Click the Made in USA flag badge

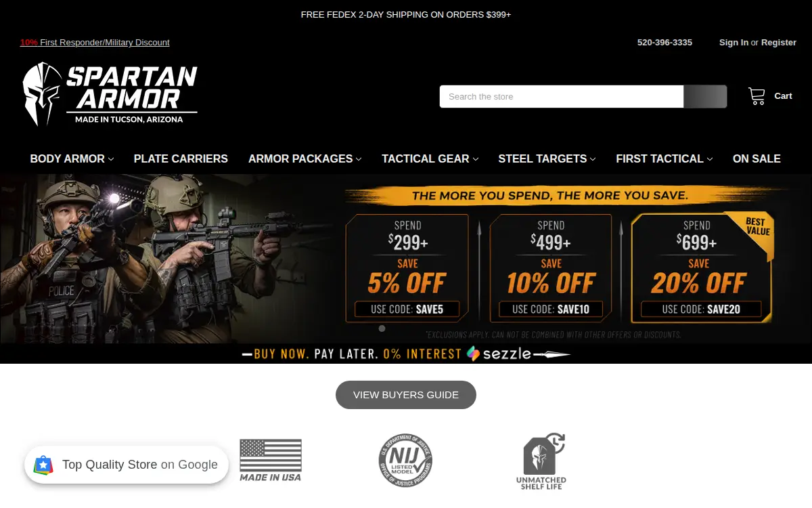pos(271,460)
